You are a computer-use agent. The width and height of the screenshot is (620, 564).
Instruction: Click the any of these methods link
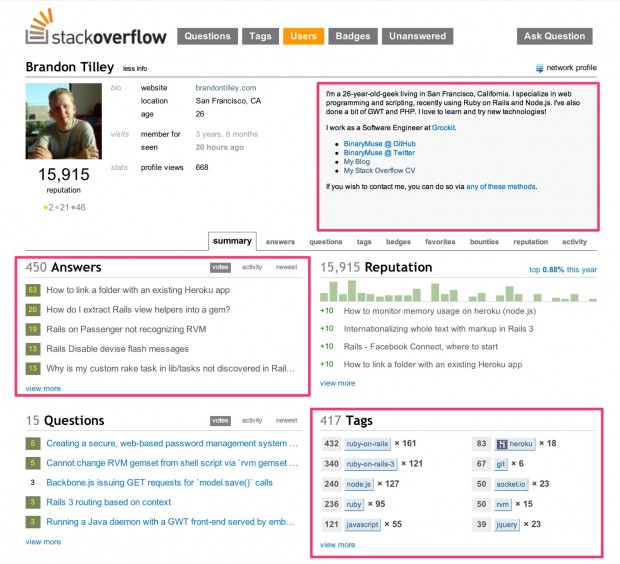501,187
